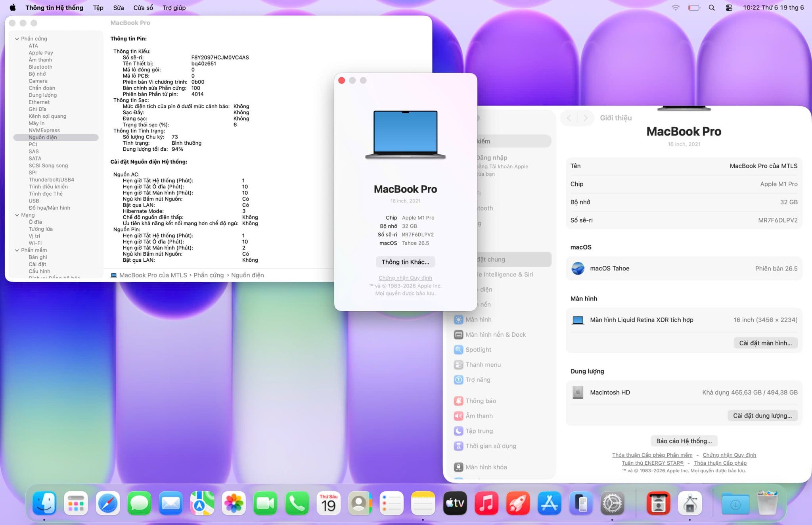Click the back arrow in the Giới thiệu toolbar
Screen dimensions: 812x525
[x=569, y=118]
